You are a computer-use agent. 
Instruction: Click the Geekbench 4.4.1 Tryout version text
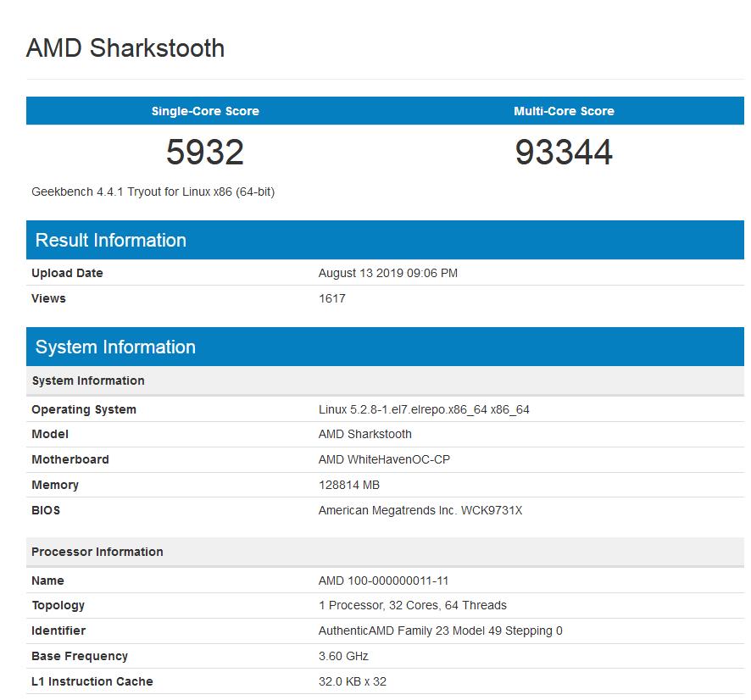pos(153,192)
